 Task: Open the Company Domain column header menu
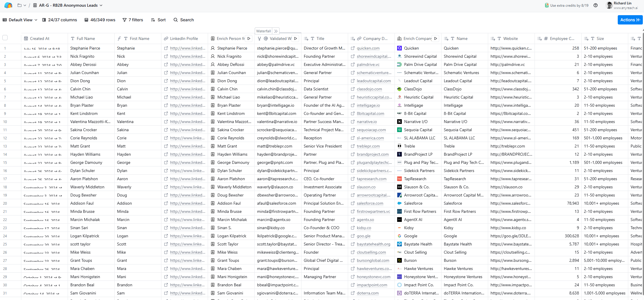point(371,38)
